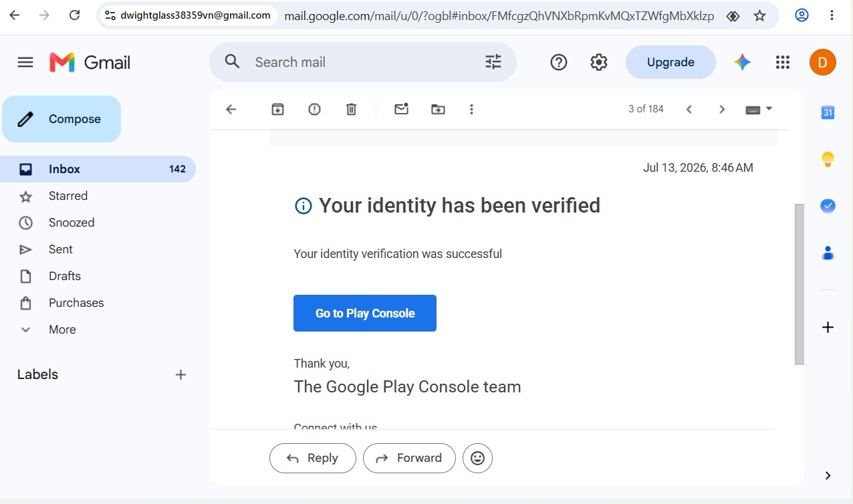Click the message vertical scrollbar
Image resolution: width=853 pixels, height=504 pixels.
coord(799,284)
